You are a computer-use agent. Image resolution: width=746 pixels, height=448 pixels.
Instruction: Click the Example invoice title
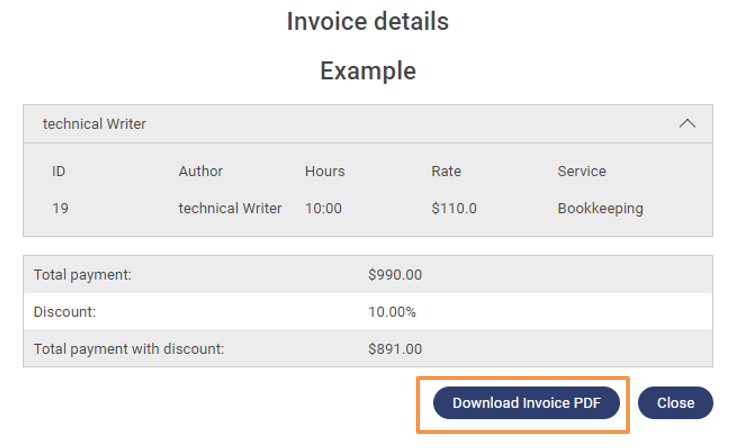pos(368,71)
